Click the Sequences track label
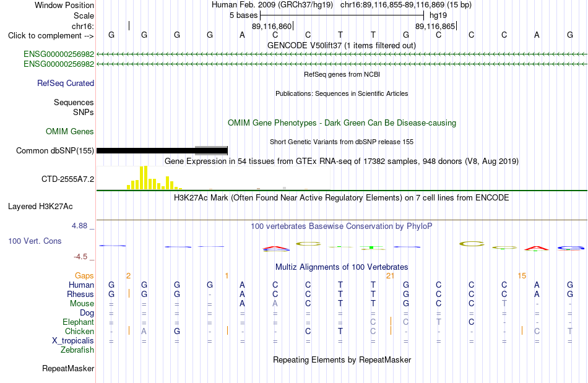The height and width of the screenshot is (383, 588). pos(74,102)
